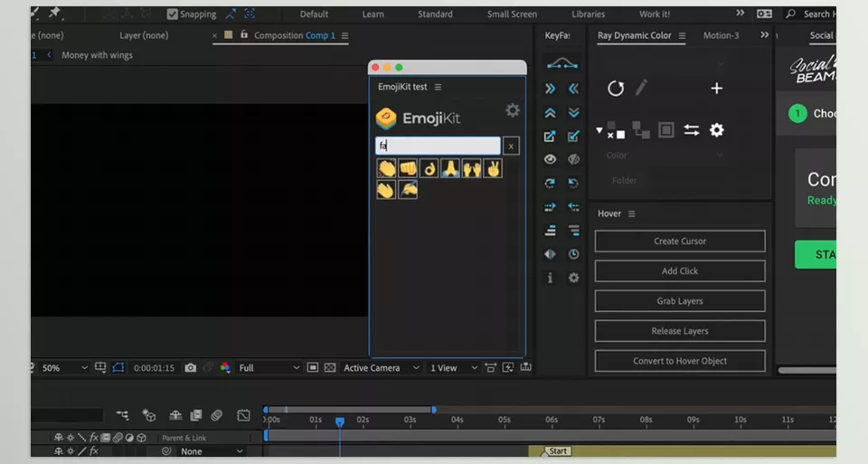868x464 pixels.
Task: Switch to the Motion-3 panel tab
Action: 721,35
